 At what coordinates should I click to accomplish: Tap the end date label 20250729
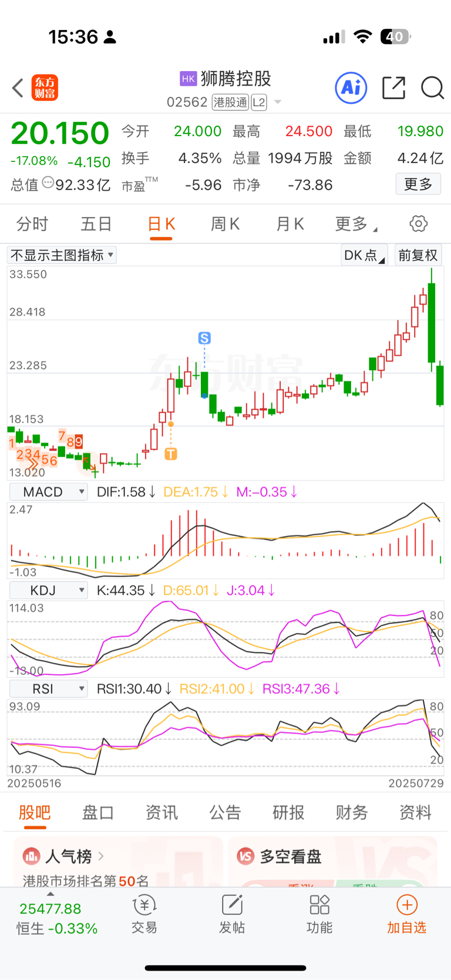click(416, 783)
